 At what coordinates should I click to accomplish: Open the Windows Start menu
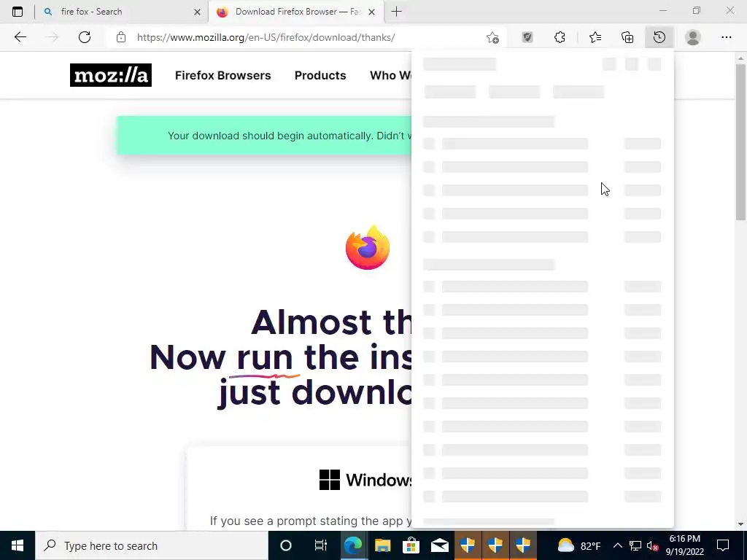click(18, 545)
